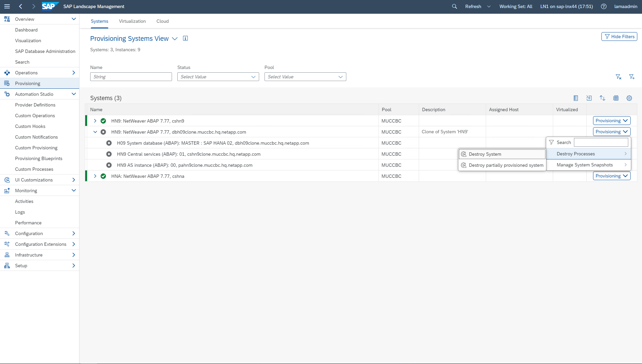Image resolution: width=642 pixels, height=364 pixels.
Task: Choose Manage System Snapshots menu item
Action: click(585, 165)
